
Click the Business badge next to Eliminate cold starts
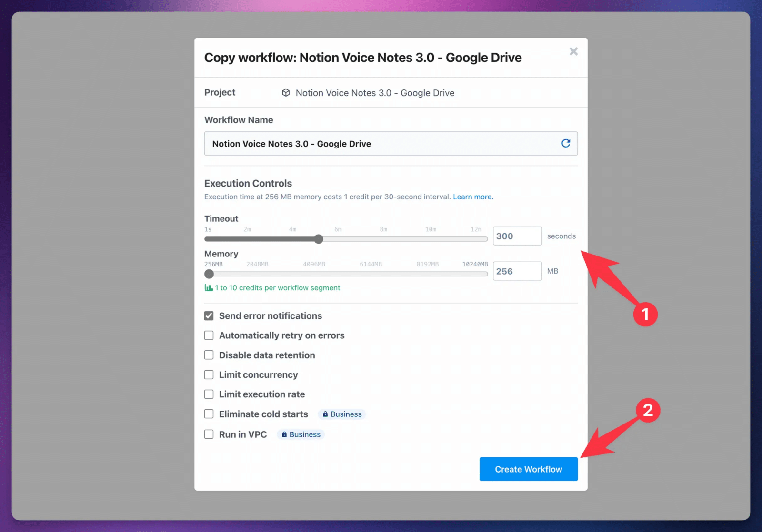(x=341, y=414)
